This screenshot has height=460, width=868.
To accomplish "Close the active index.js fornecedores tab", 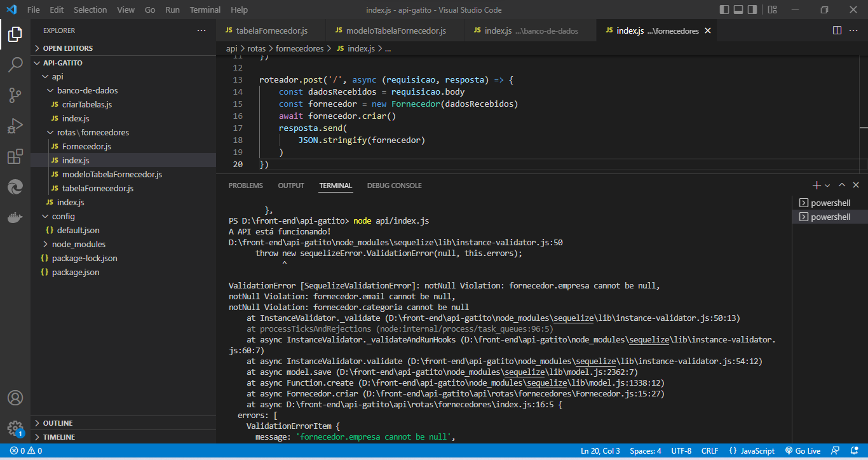I will pyautogui.click(x=708, y=30).
